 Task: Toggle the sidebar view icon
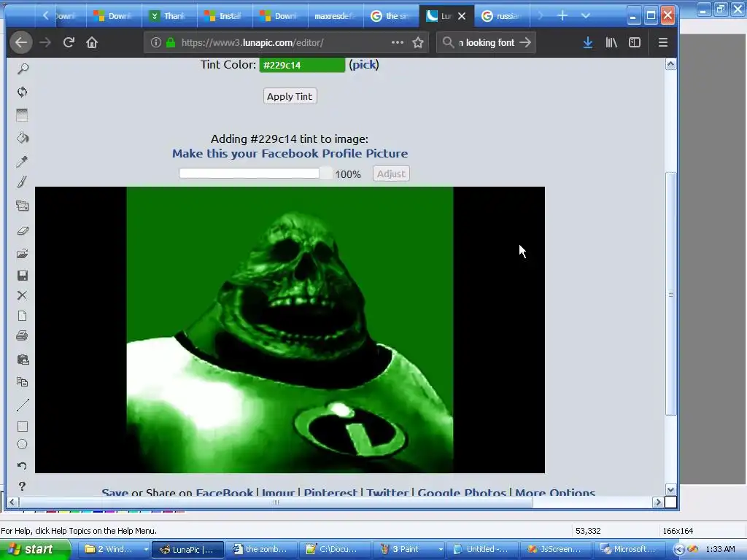(x=635, y=42)
